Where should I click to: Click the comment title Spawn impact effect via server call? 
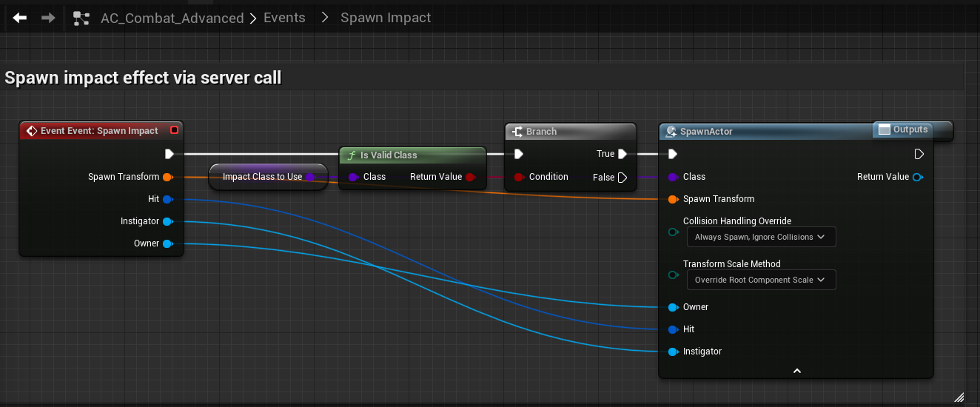tap(143, 78)
